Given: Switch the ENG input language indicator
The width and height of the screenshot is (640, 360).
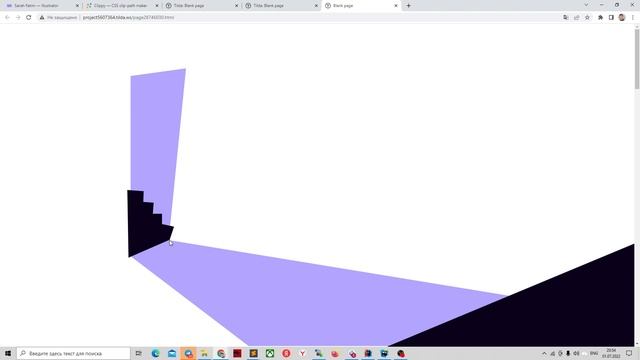Looking at the screenshot, I should pyautogui.click(x=594, y=353).
